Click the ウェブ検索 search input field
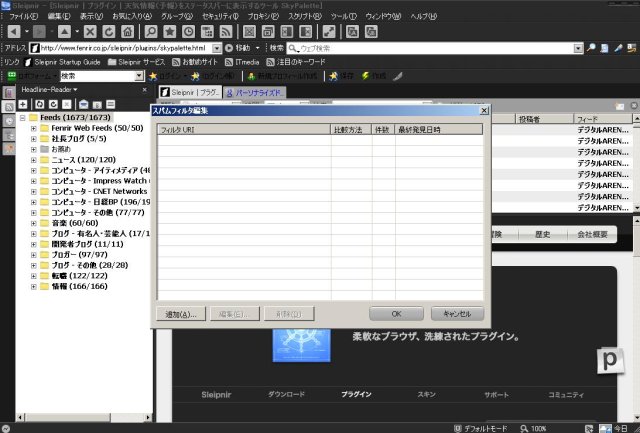Screen dimensions: 640x433 point(435,49)
